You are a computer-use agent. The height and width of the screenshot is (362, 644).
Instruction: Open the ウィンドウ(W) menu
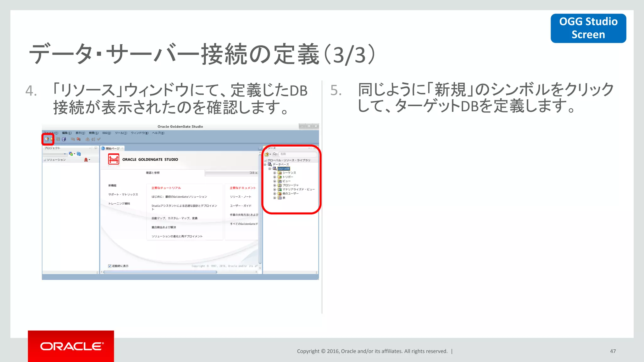[140, 133]
